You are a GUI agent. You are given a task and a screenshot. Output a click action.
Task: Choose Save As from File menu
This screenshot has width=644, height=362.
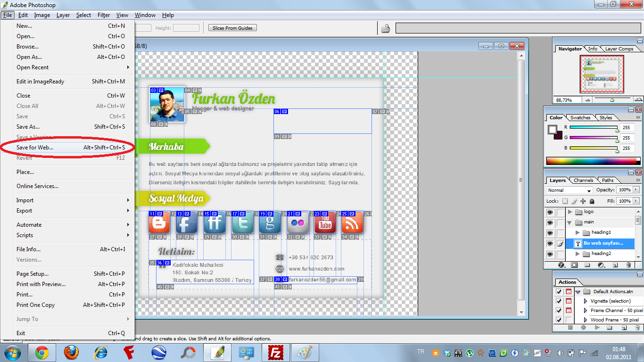click(x=67, y=127)
